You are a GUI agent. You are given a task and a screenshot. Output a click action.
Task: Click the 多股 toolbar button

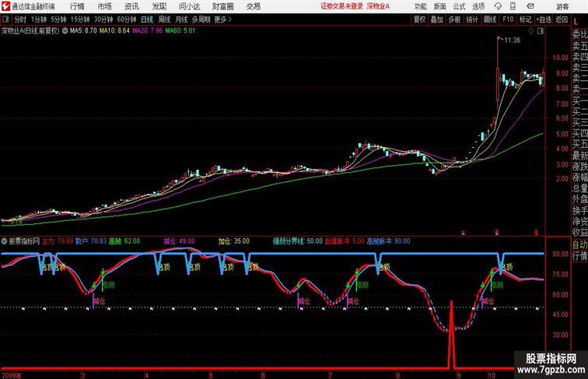(454, 19)
